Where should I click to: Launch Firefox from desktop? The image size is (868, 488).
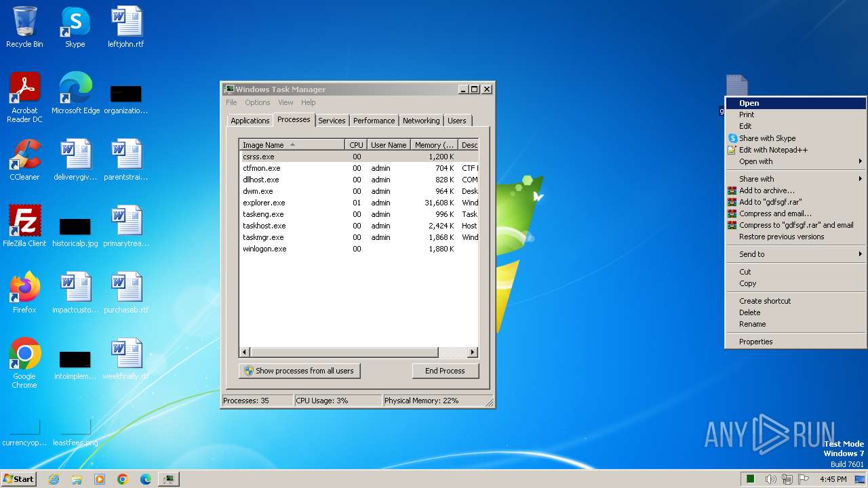coord(24,293)
